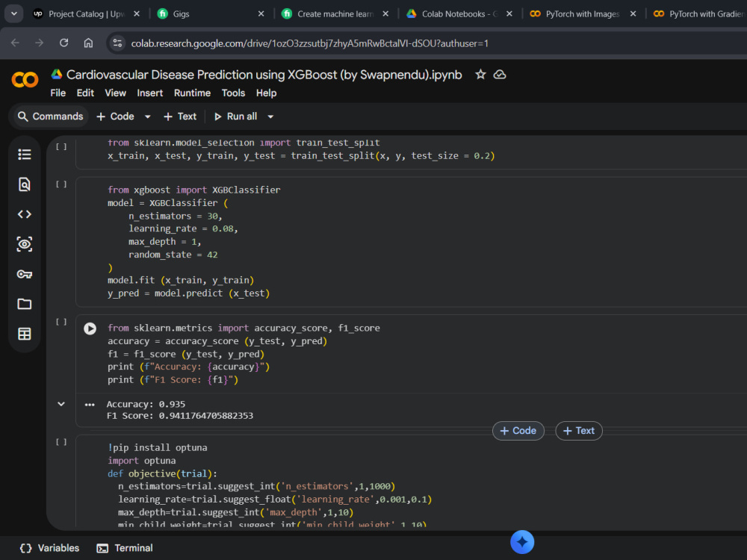This screenshot has width=747, height=560.
Task: Click the F1 Score output line
Action: pos(179,416)
